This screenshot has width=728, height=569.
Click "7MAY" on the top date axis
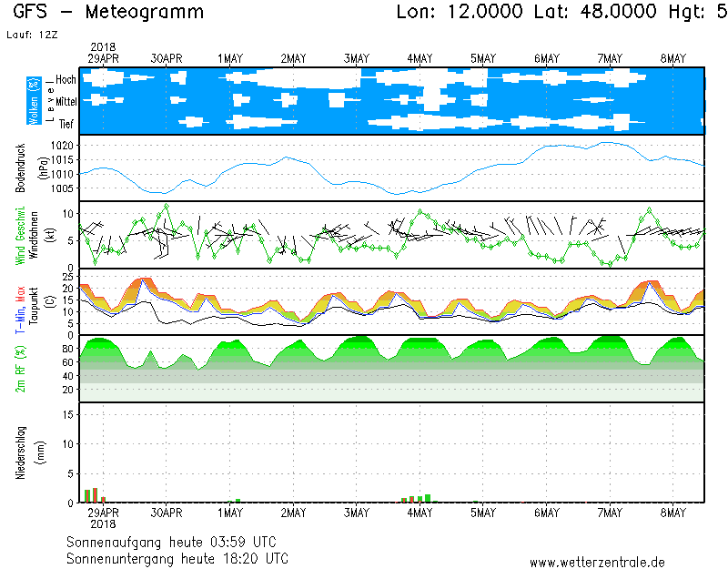click(x=610, y=59)
